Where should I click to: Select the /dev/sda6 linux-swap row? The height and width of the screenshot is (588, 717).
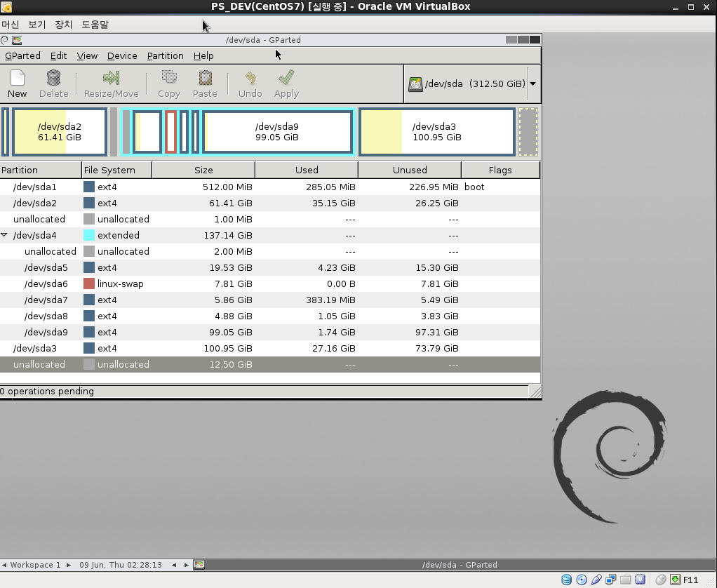pyautogui.click(x=270, y=284)
